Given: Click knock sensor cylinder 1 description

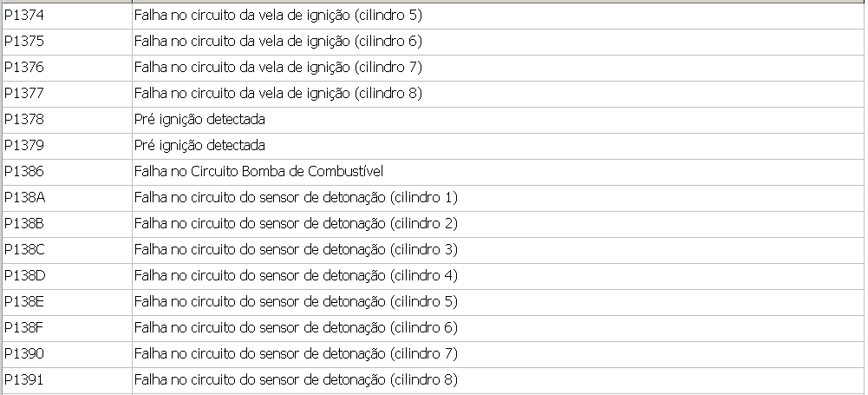Looking at the screenshot, I should (x=296, y=198).
